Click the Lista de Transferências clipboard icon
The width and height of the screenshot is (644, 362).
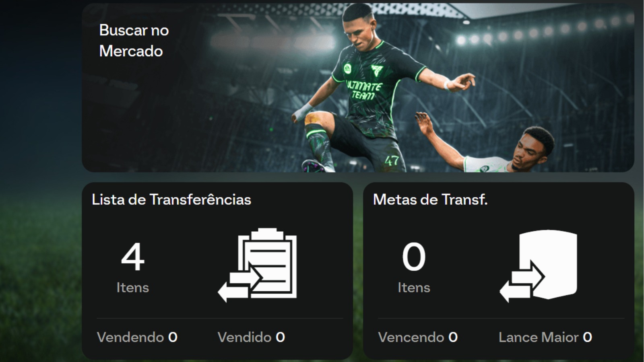tap(258, 265)
